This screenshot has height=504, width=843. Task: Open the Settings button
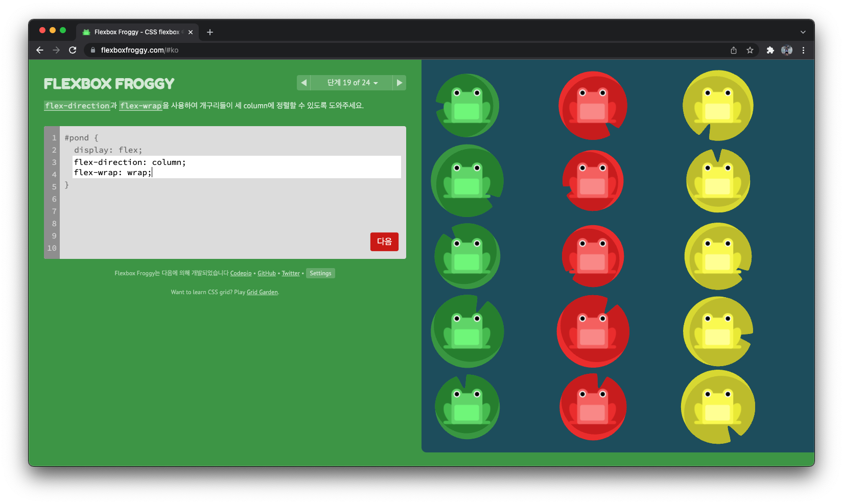[x=320, y=273]
